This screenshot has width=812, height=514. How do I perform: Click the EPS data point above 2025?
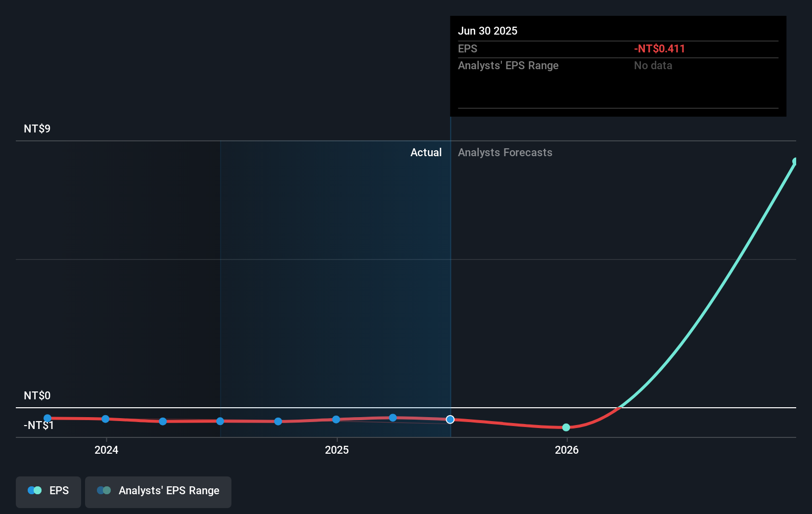[336, 420]
